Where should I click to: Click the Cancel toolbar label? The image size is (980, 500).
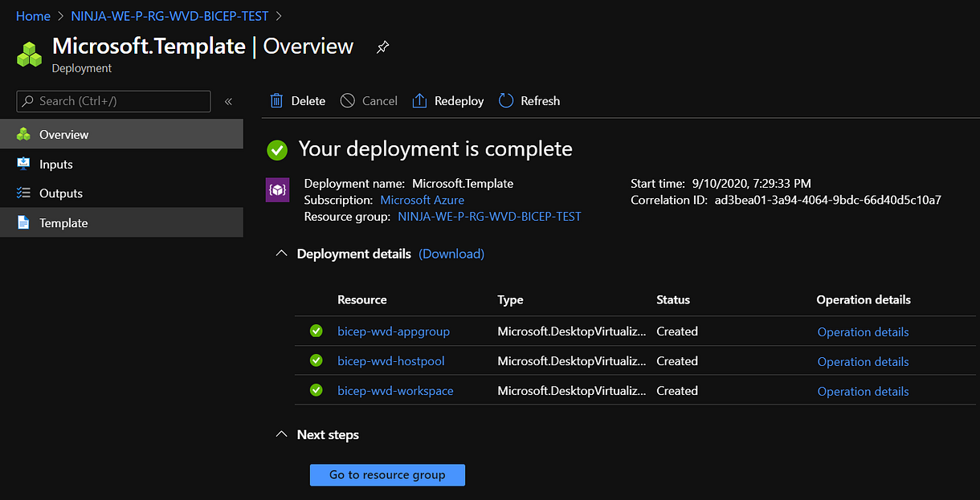coord(380,101)
